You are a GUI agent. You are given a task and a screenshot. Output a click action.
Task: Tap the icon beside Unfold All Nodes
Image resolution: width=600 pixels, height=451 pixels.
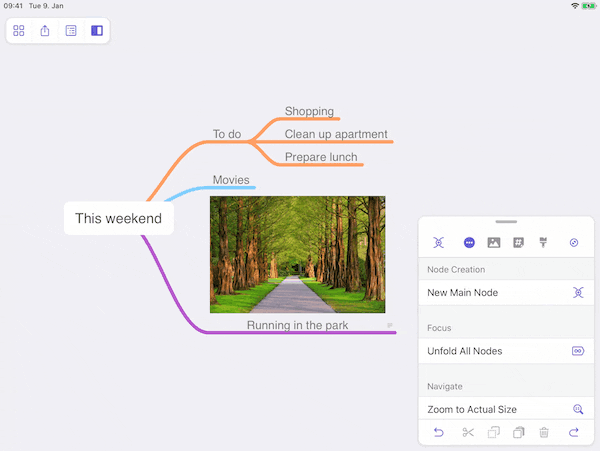coord(578,351)
